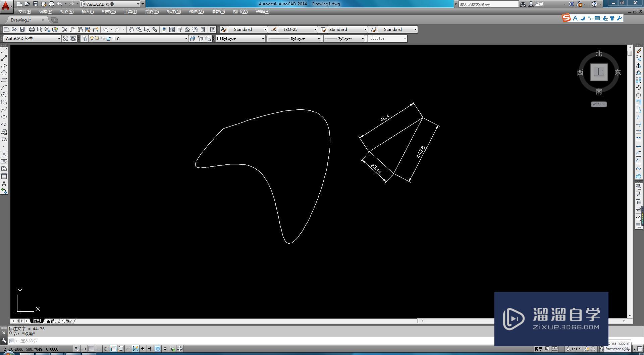Open the 绘图(D) menu
This screenshot has width=644, height=355.
point(152,12)
